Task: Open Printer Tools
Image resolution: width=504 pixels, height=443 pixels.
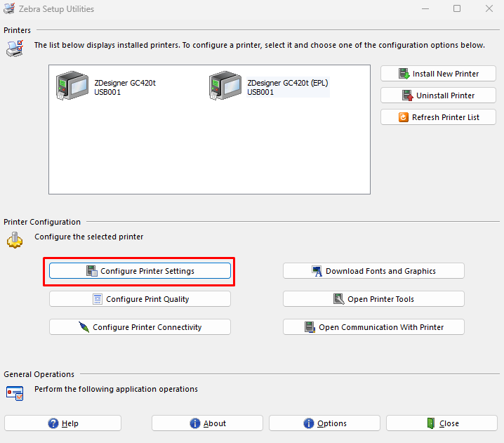Action: coord(373,299)
